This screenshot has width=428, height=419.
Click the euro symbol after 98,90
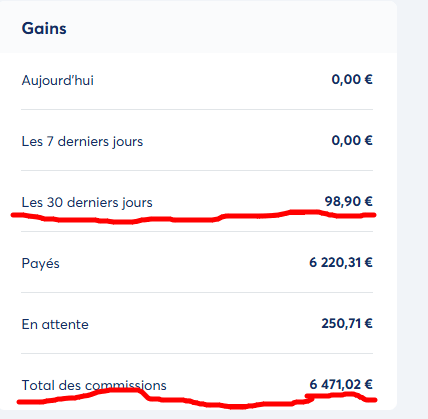pyautogui.click(x=368, y=201)
